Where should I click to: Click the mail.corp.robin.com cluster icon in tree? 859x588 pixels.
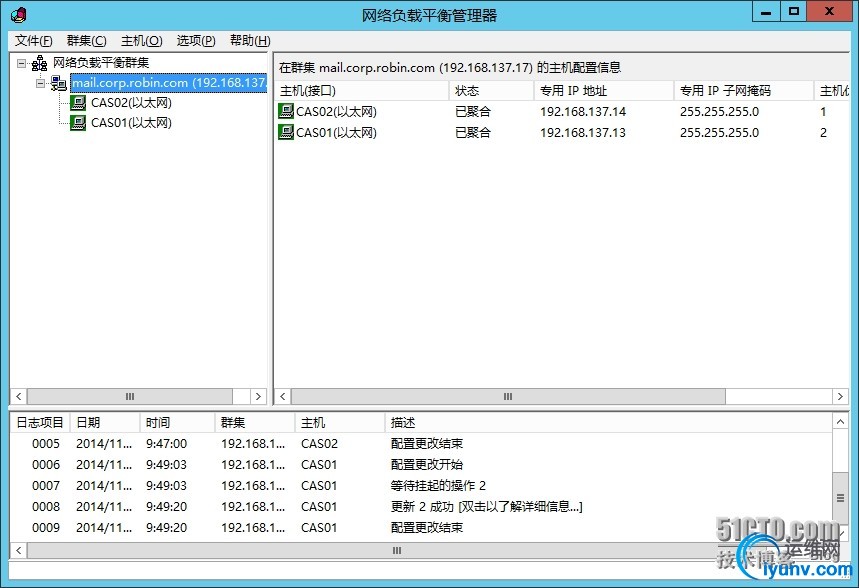pyautogui.click(x=59, y=83)
